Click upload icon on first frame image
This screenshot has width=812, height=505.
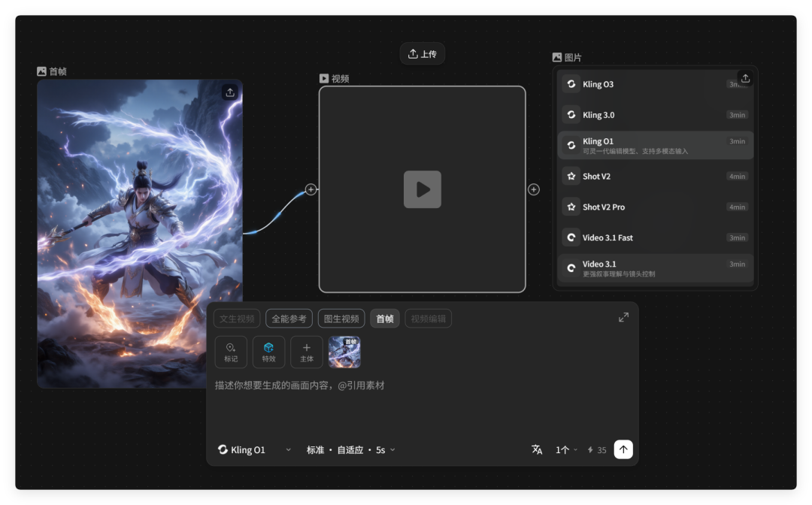(230, 92)
